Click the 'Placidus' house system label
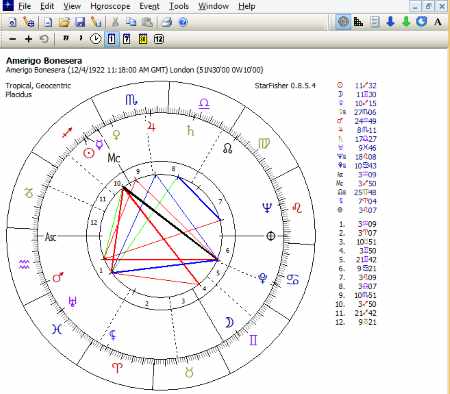 tap(19, 94)
